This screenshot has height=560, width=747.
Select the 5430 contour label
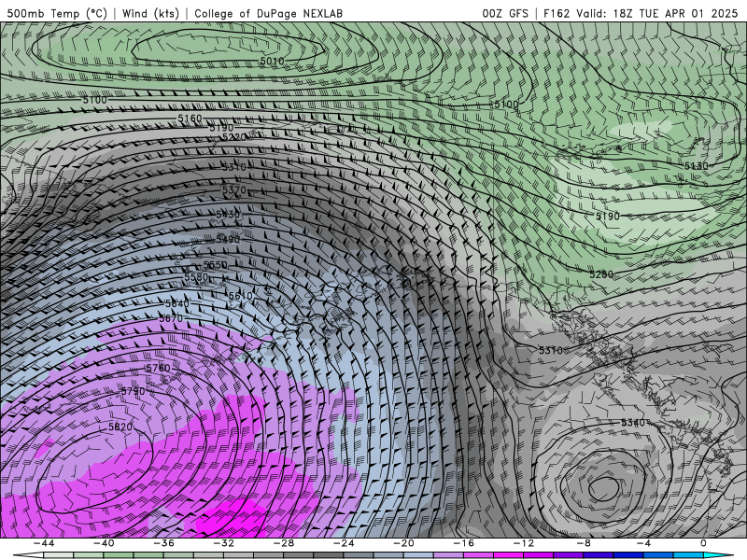tap(228, 215)
